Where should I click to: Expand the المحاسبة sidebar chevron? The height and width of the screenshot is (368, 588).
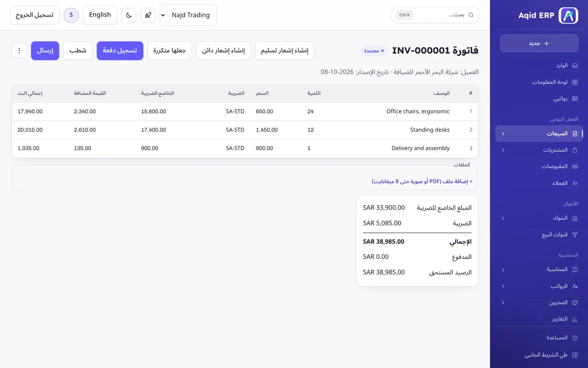[503, 270]
